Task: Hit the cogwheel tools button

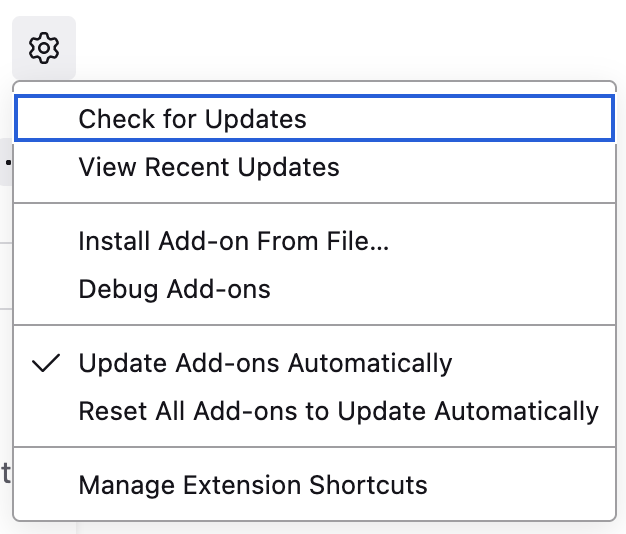Action: 44,48
